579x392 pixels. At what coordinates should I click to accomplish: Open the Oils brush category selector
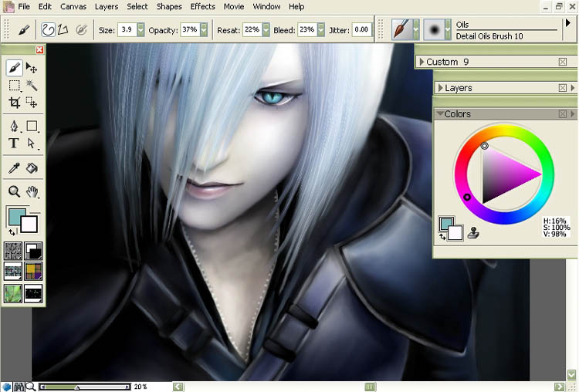405,29
